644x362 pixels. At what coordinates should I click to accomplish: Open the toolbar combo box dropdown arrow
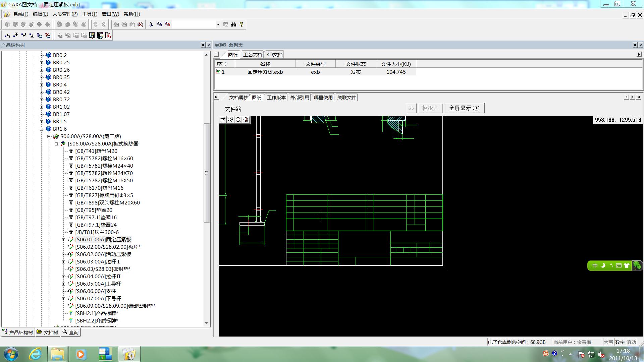click(218, 24)
